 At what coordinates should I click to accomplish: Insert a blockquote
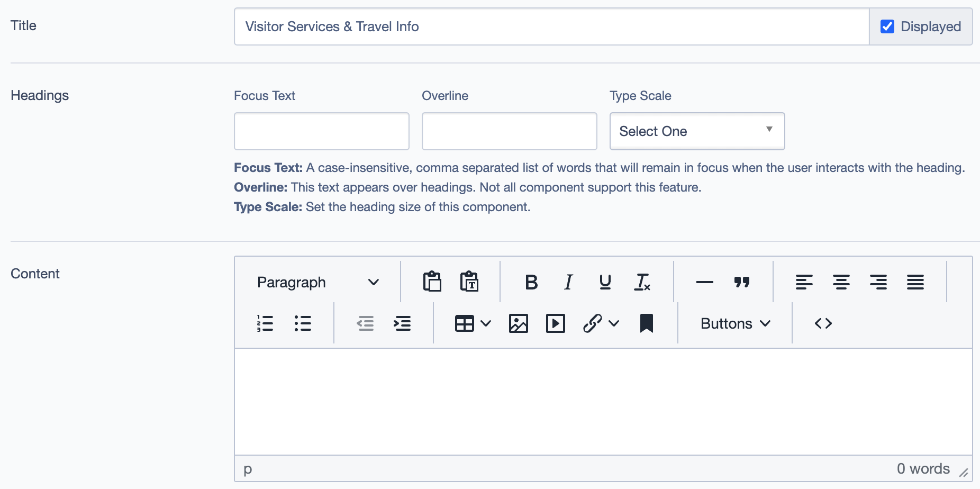742,283
